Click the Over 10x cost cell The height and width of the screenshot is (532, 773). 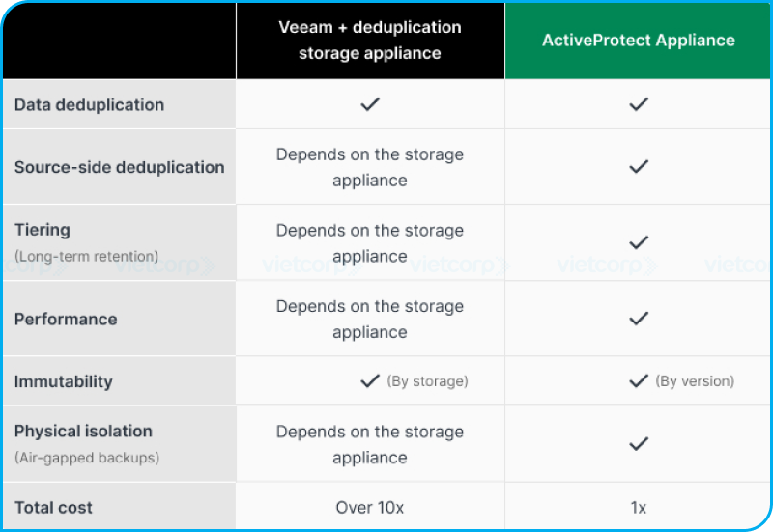tap(370, 507)
